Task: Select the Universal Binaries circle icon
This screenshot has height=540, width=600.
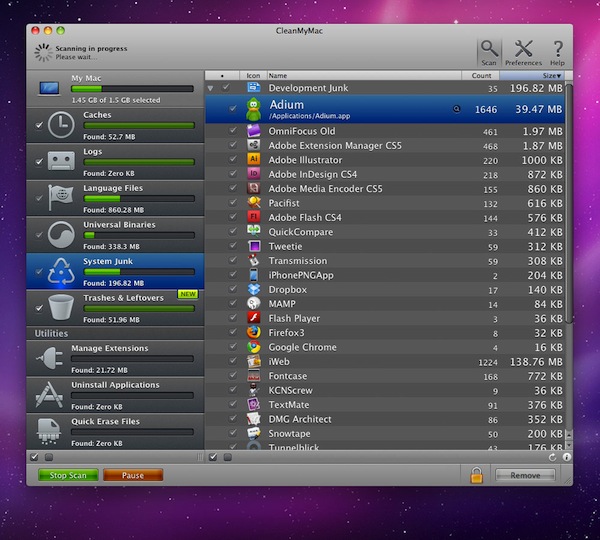Action: click(x=61, y=235)
